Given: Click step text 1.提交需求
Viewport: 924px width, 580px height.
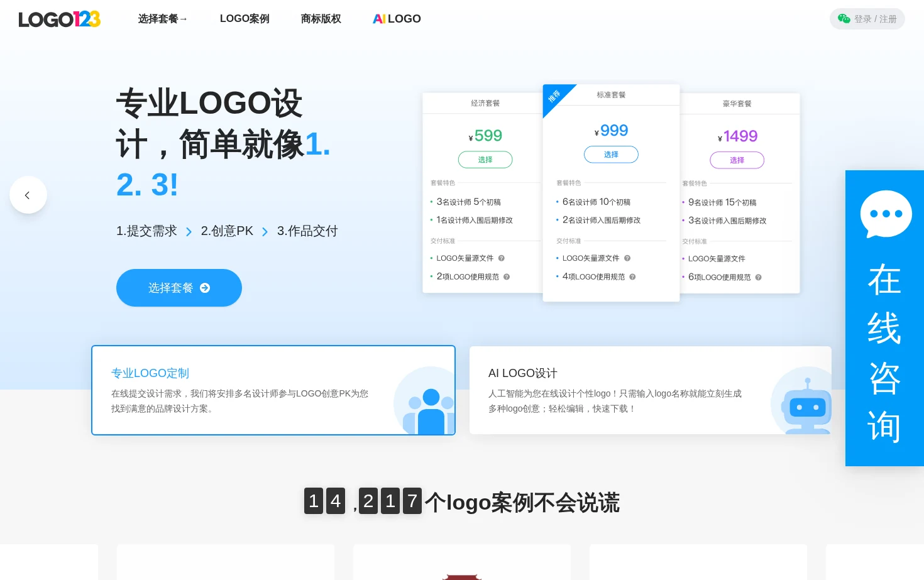Looking at the screenshot, I should (146, 231).
